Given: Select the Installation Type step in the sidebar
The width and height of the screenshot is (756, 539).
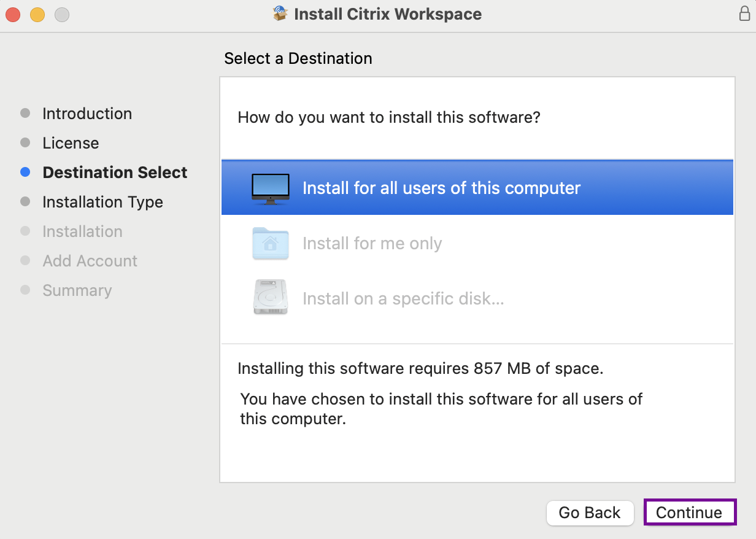Looking at the screenshot, I should tap(102, 202).
